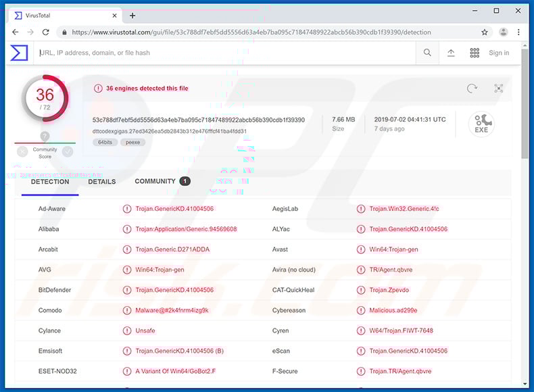Go back in browser history
The width and height of the screenshot is (534, 392).
pyautogui.click(x=16, y=32)
